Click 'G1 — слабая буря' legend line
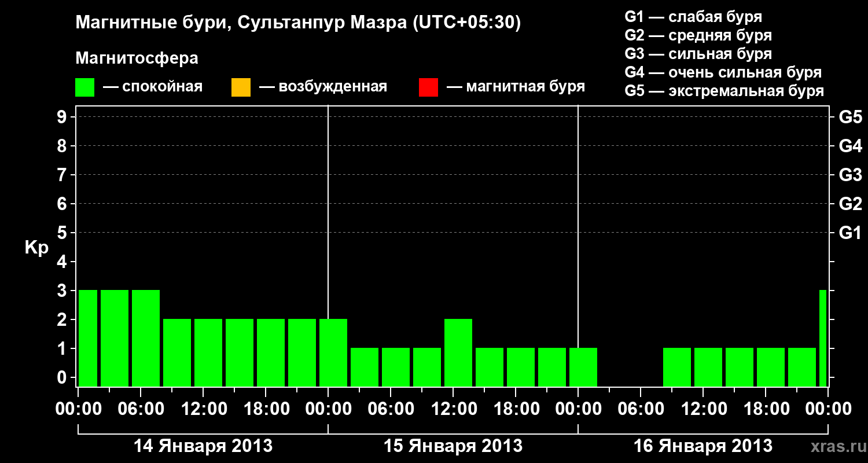868x463 pixels. click(x=693, y=16)
